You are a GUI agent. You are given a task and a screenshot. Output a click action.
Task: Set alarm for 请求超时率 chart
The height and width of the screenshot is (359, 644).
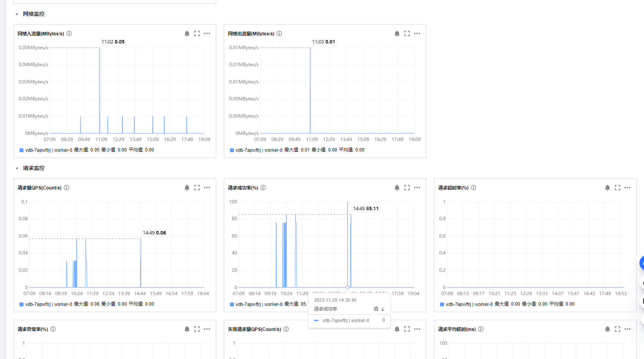(608, 188)
